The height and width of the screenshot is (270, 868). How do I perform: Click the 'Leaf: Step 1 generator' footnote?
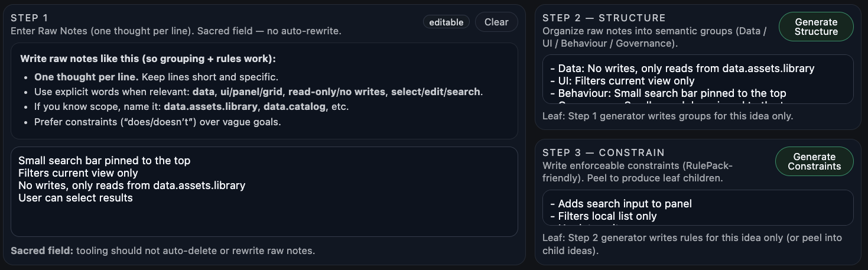667,116
